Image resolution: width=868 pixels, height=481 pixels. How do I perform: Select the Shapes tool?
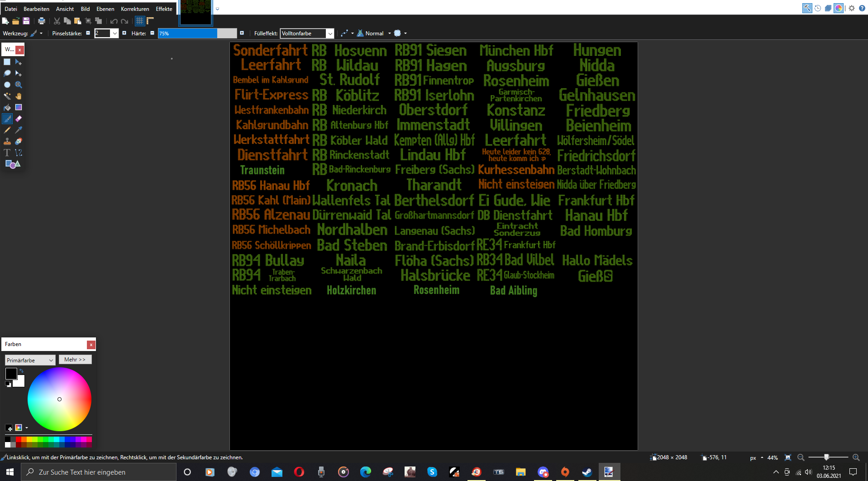coord(13,164)
